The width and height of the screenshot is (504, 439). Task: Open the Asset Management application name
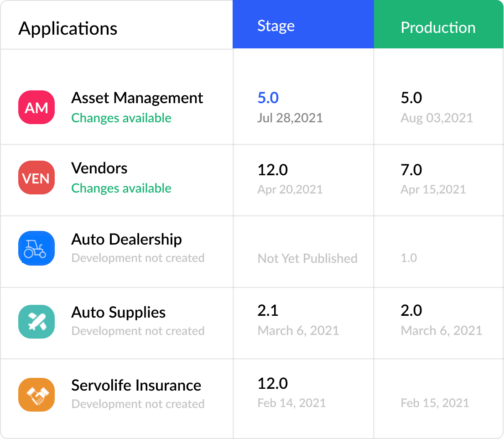click(x=137, y=98)
